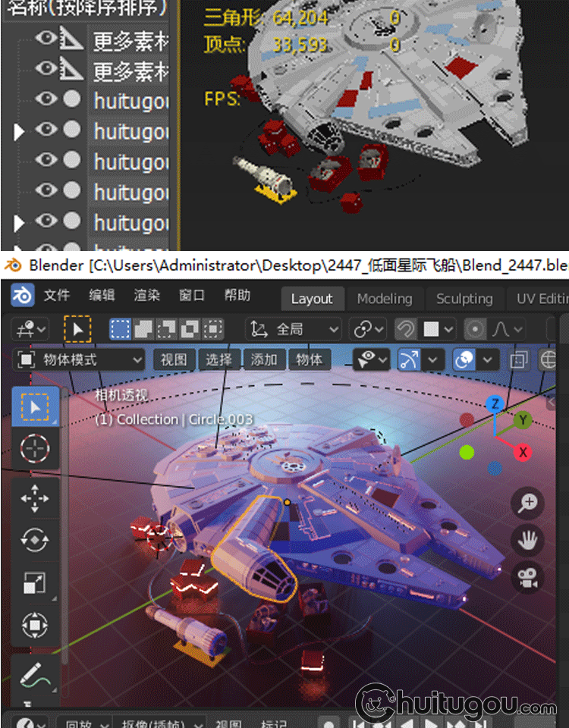Image resolution: width=569 pixels, height=728 pixels.
Task: Switch to the Modeling workspace tab
Action: 385,299
